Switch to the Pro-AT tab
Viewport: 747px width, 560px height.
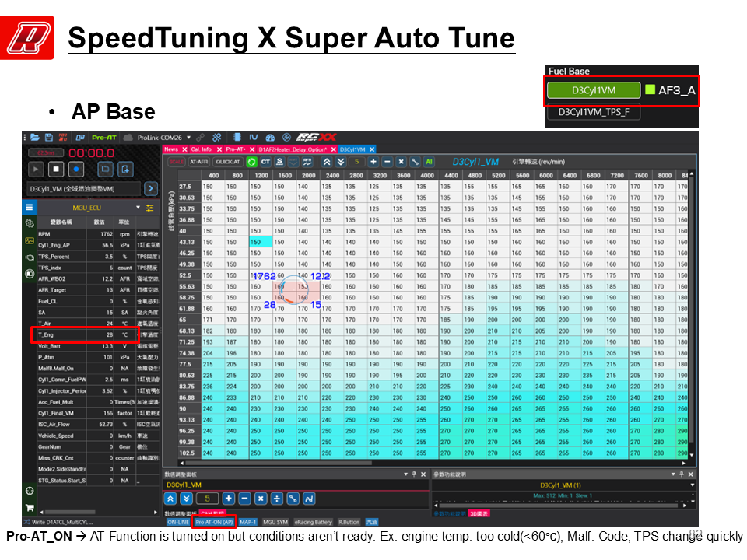tap(235, 149)
